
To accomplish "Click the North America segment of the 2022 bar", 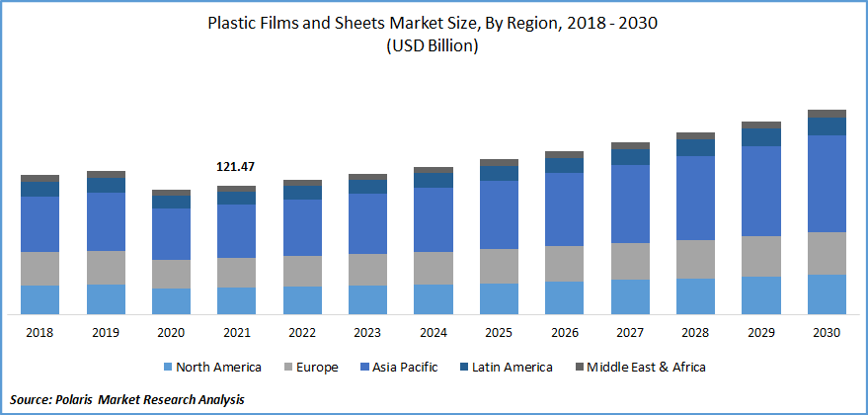I will pyautogui.click(x=302, y=300).
